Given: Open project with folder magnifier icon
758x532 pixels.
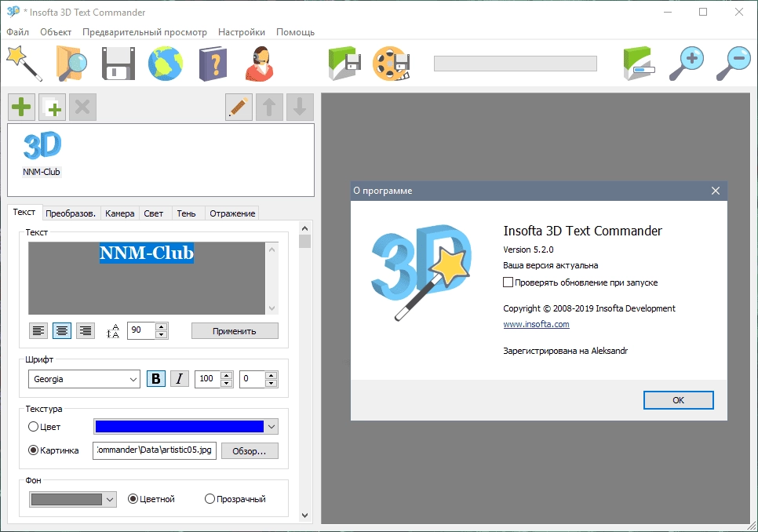Looking at the screenshot, I should [71, 64].
